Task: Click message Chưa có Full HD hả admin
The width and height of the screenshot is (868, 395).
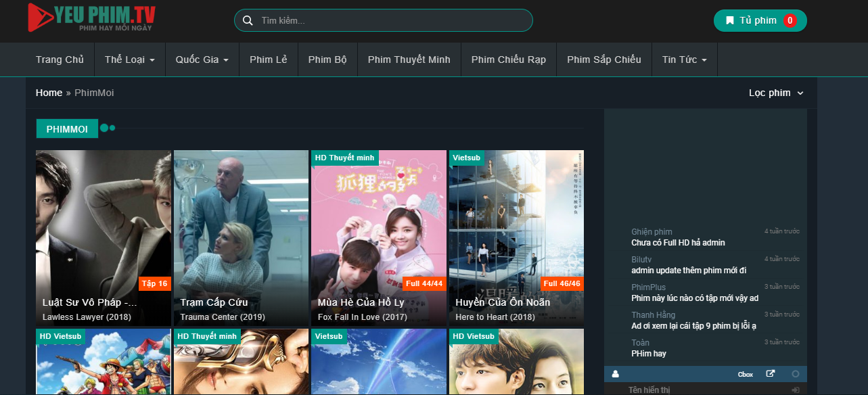Action: (678, 243)
